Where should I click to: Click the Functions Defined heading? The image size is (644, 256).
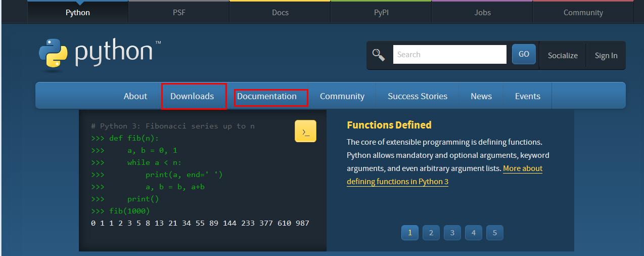click(x=389, y=125)
